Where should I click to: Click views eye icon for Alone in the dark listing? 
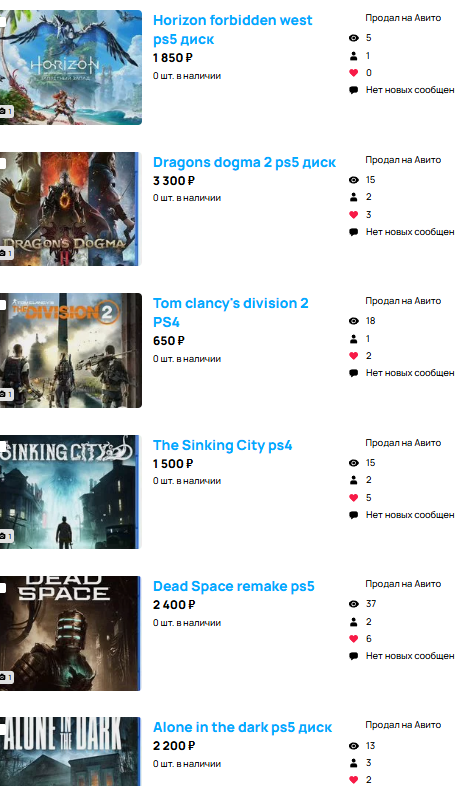[354, 746]
